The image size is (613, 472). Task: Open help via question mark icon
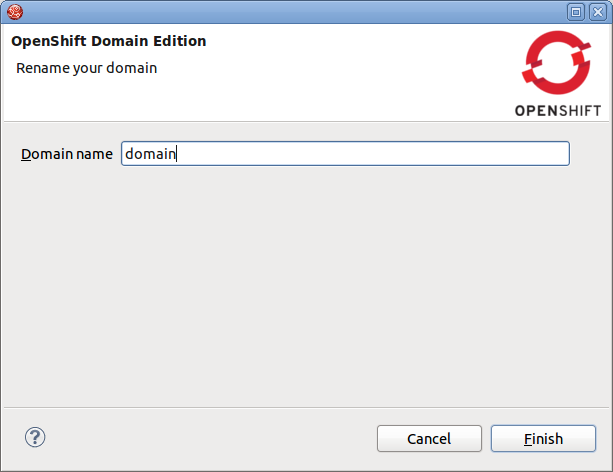point(35,437)
